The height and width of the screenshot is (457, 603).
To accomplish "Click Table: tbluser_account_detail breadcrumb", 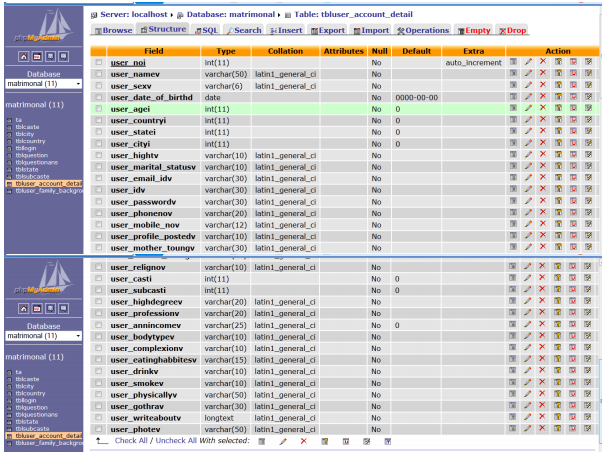I will pos(353,14).
